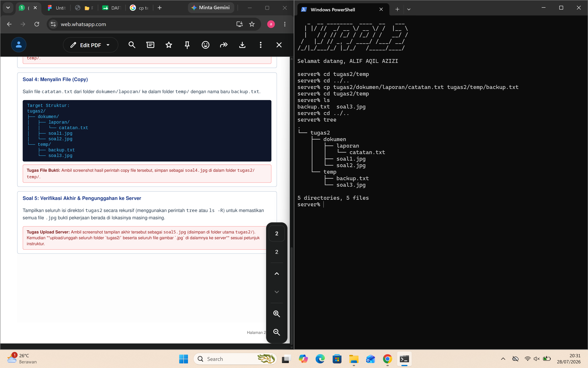Zoom in on the PDF page
Screen dimensions: 588x368
tap(277, 314)
